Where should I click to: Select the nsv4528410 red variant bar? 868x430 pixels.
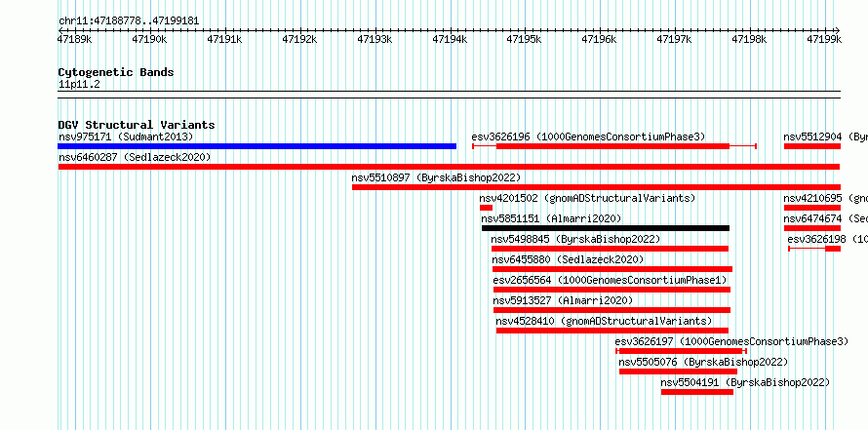(612, 331)
